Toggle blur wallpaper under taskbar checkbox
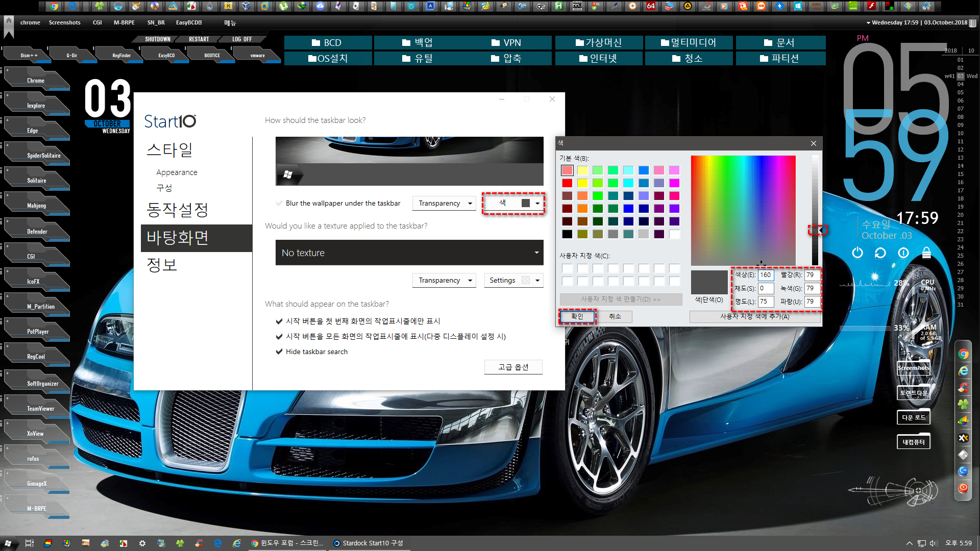The height and width of the screenshot is (551, 980). pos(279,203)
